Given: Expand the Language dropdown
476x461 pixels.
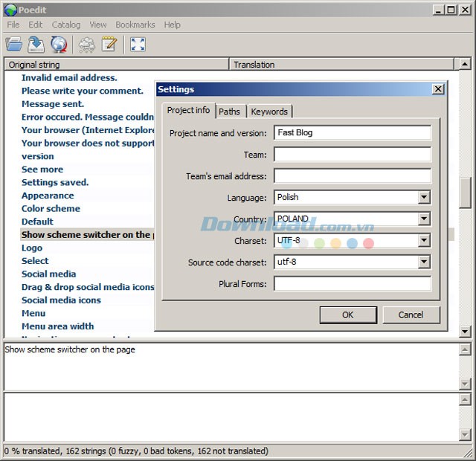Looking at the screenshot, I should [x=424, y=198].
